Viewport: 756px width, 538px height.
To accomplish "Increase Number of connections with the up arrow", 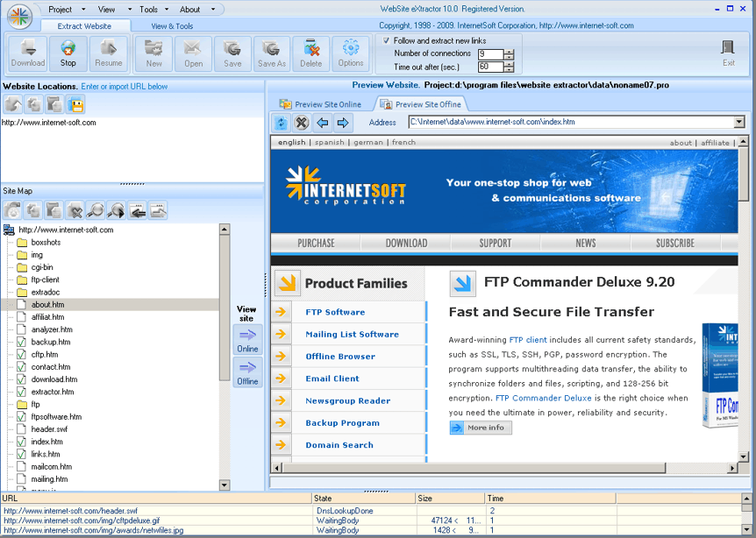I will [x=510, y=51].
